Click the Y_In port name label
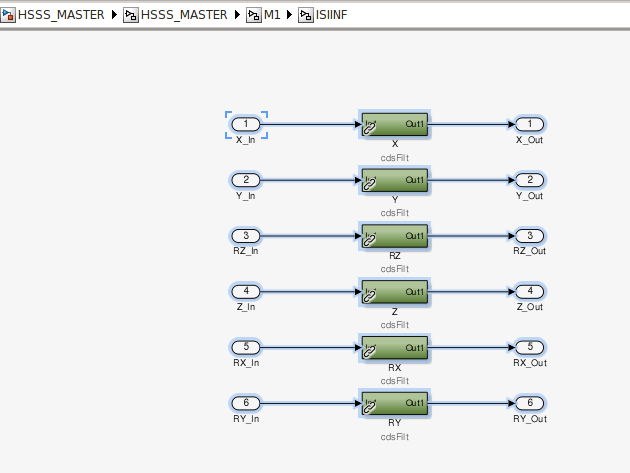The height and width of the screenshot is (473, 630). pyautogui.click(x=245, y=196)
